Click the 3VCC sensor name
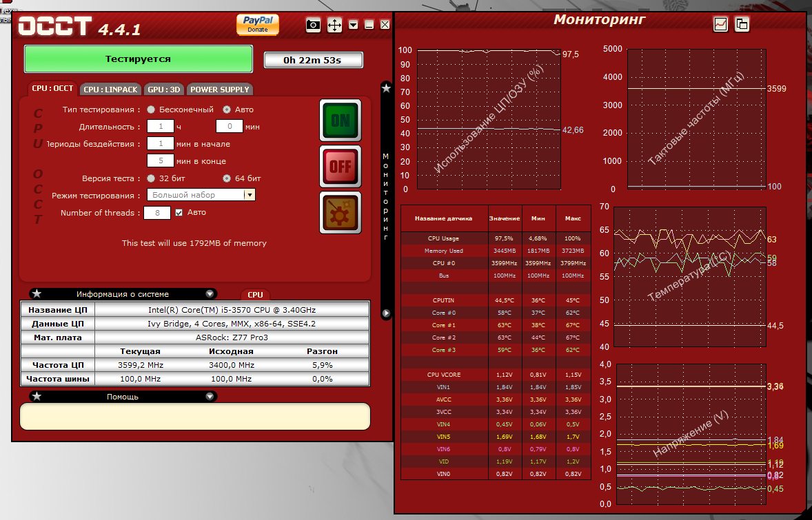Image resolution: width=812 pixels, height=520 pixels. coord(444,413)
